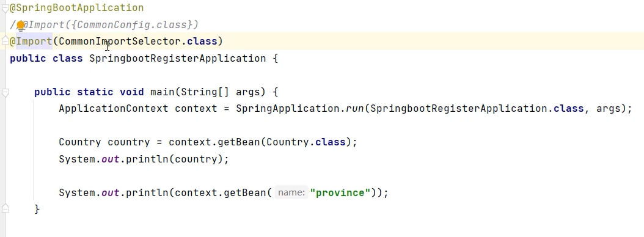Screen dimensions: 644x237
Task: Click the fold marker beside @Import line
Action: (x=5, y=41)
